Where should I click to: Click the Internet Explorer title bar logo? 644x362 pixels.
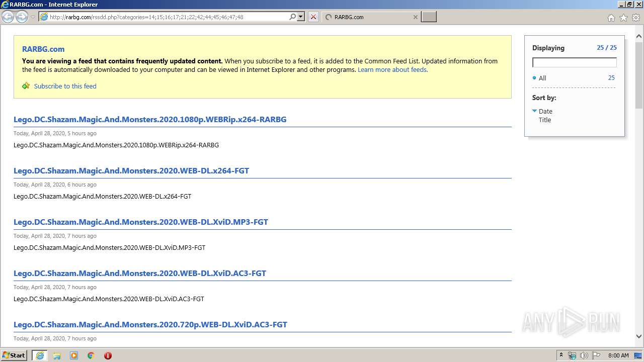click(x=5, y=5)
